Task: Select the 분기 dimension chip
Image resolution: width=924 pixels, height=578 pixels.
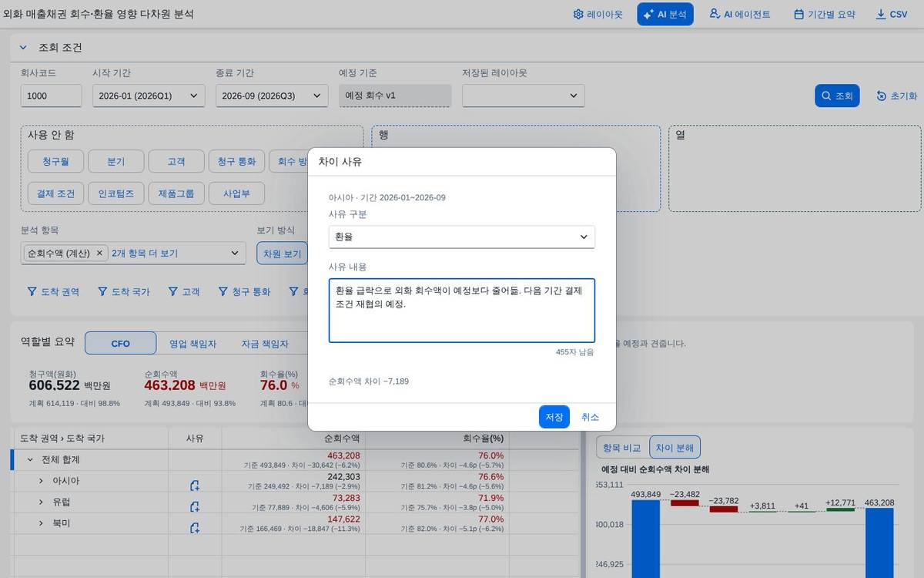Action: (115, 161)
